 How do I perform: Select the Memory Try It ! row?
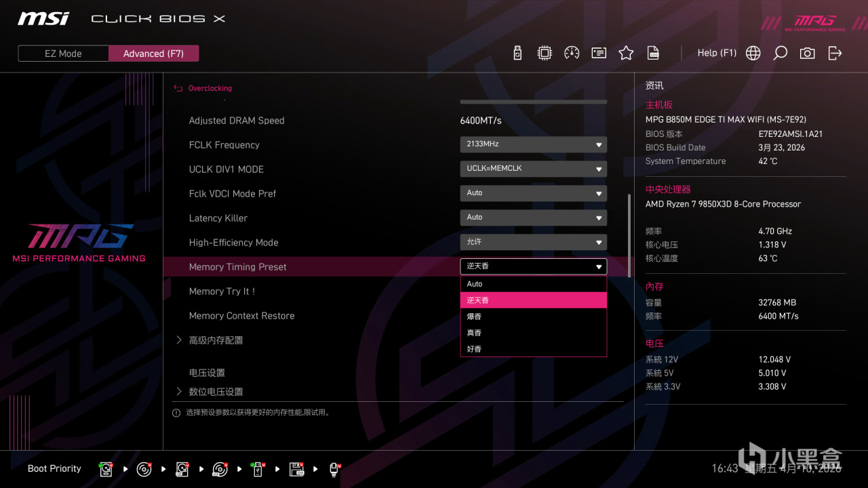coord(222,291)
